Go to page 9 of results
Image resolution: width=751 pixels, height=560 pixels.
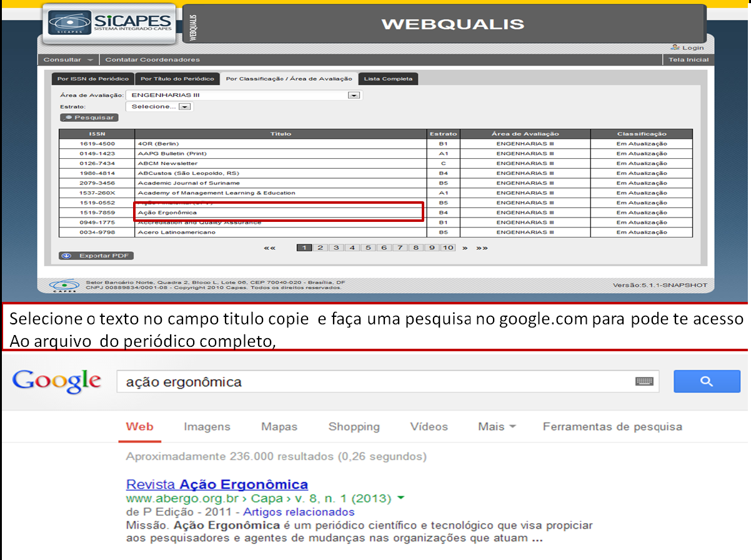tap(432, 248)
